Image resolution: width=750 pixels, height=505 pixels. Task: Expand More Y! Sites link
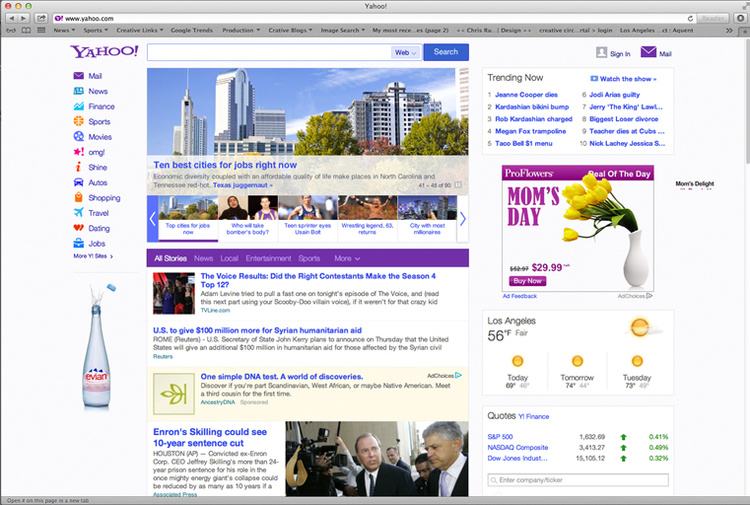(x=93, y=256)
